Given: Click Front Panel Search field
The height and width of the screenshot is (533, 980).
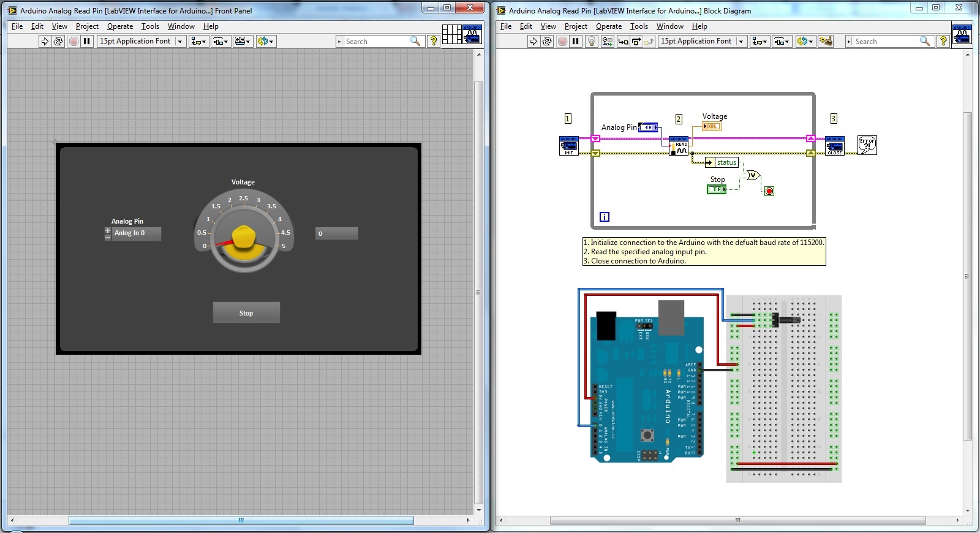Looking at the screenshot, I should 379,41.
